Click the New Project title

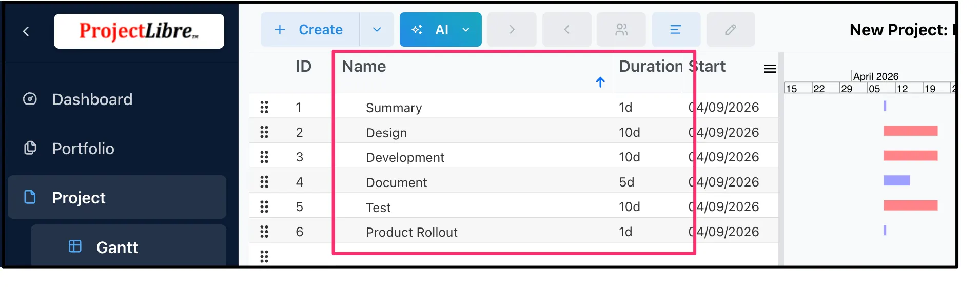pos(902,30)
